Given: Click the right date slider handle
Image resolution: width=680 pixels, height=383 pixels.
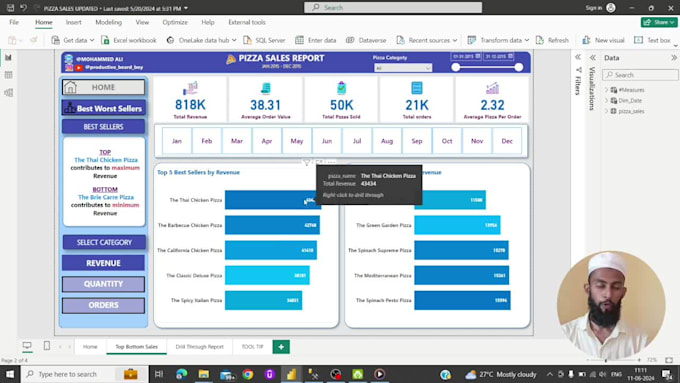Looking at the screenshot, I should point(519,67).
